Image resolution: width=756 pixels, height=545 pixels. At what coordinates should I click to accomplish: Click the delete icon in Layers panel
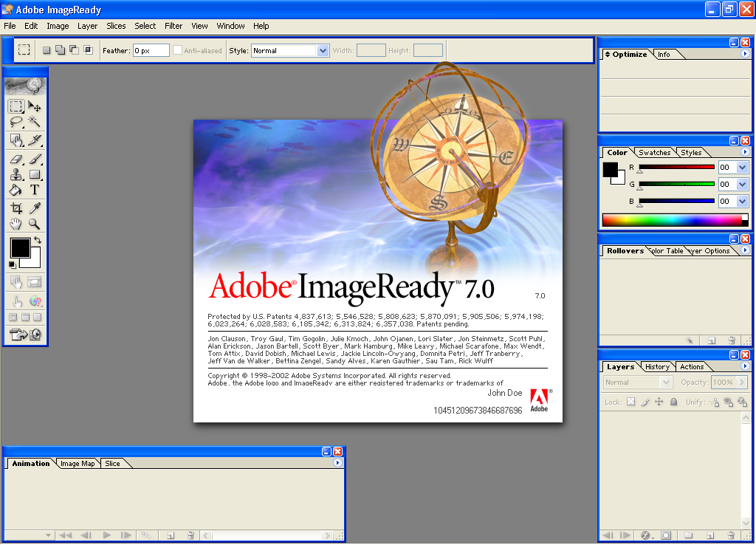click(731, 535)
